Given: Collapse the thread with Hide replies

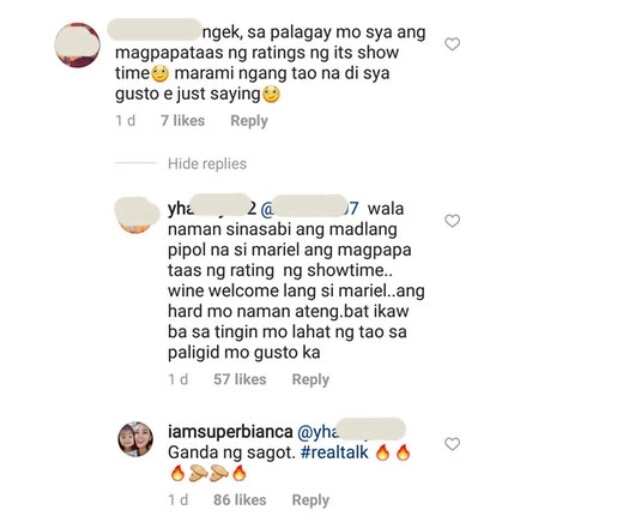Looking at the screenshot, I should pyautogui.click(x=207, y=164).
